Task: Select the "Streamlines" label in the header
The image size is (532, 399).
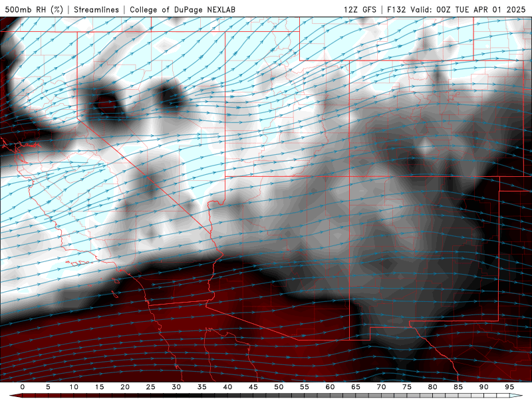Action: coord(96,9)
